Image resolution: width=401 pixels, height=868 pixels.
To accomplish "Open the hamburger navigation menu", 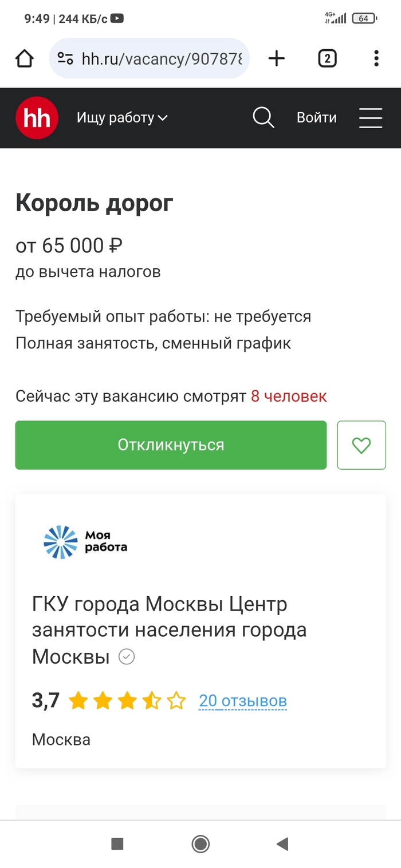I will (x=371, y=118).
